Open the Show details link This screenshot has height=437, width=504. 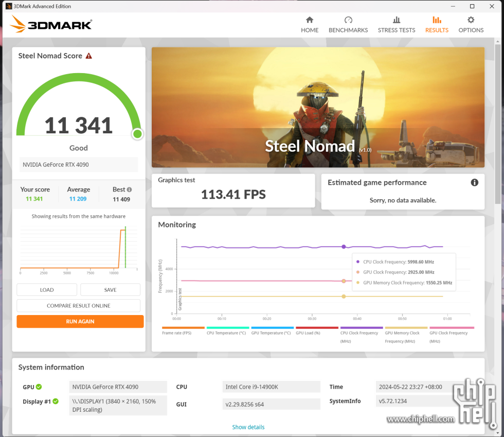point(248,427)
